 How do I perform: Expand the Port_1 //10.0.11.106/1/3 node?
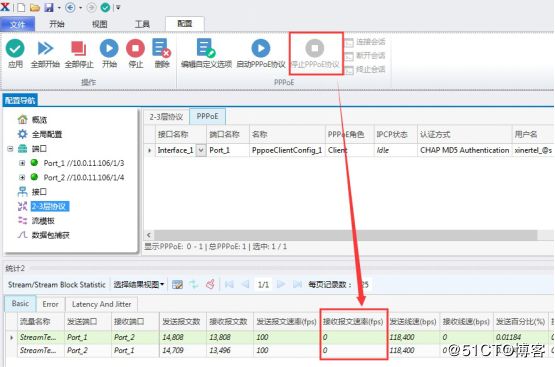(x=22, y=163)
